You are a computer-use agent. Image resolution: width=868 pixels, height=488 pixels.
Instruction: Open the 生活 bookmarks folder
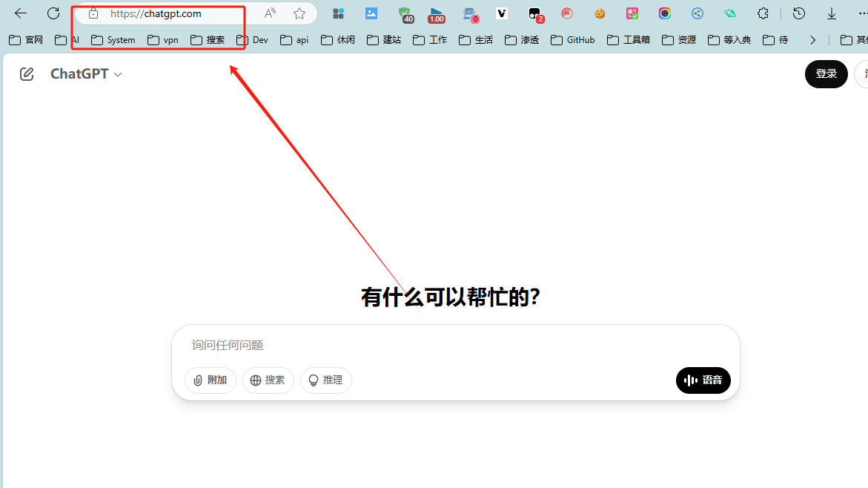pos(476,40)
